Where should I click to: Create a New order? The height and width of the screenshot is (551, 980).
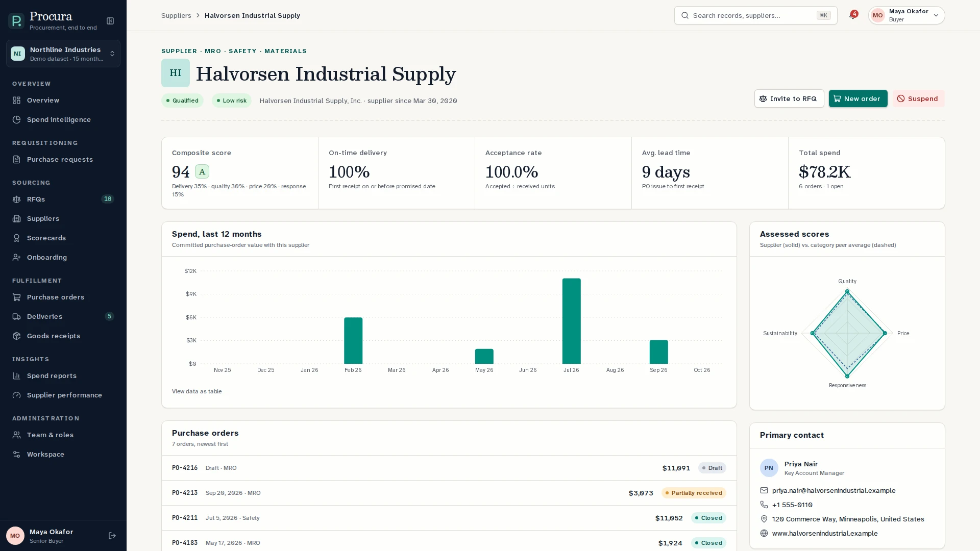pos(857,99)
